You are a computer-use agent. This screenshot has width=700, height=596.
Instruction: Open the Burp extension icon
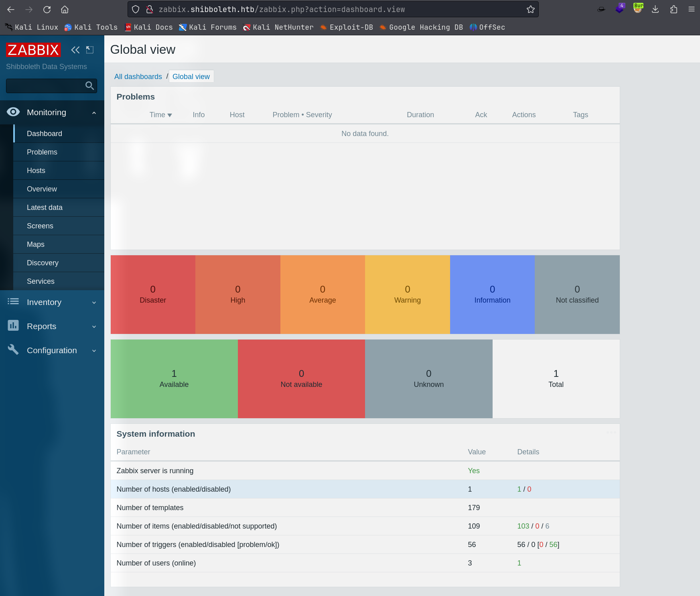638,8
